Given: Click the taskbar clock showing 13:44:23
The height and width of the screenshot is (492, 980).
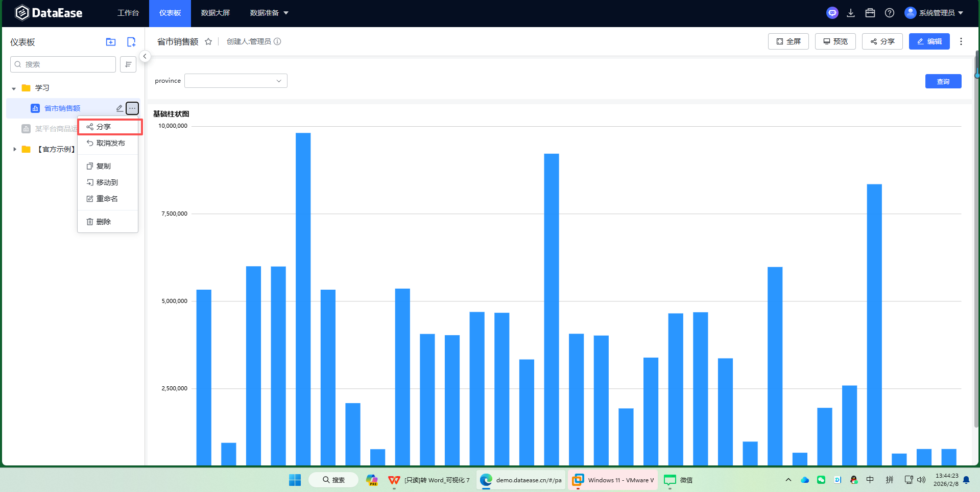Looking at the screenshot, I should coord(946,480).
